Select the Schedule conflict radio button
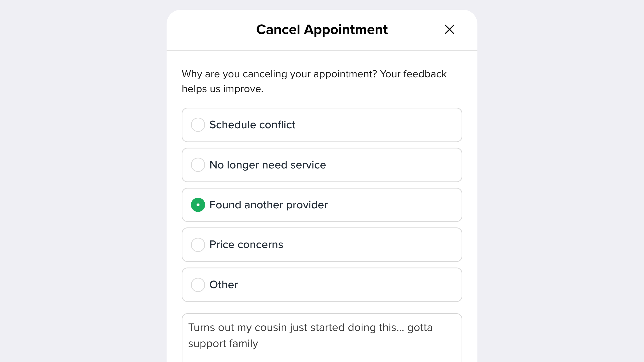 [x=198, y=125]
